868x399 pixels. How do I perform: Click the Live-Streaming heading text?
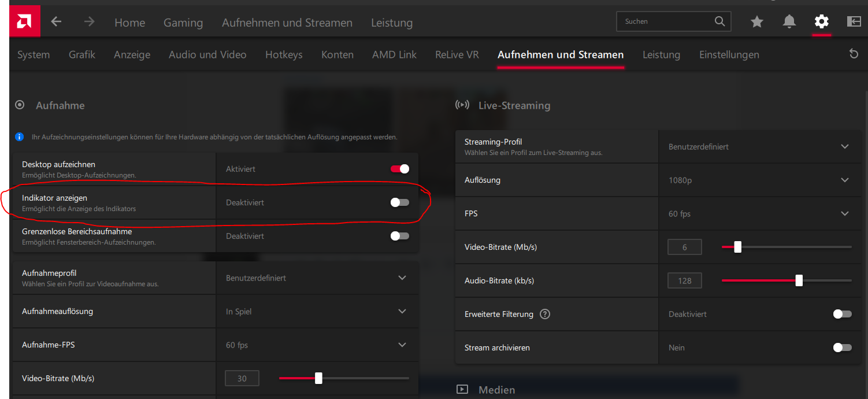tap(514, 105)
